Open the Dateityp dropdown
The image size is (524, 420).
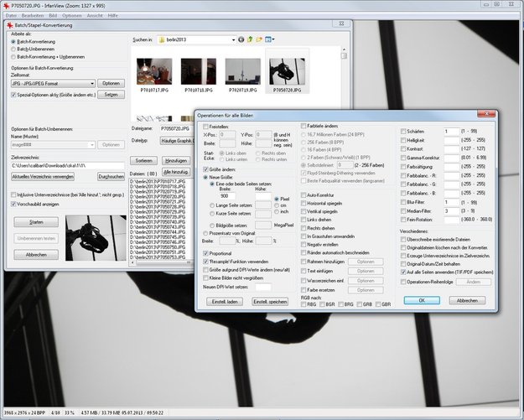[177, 141]
